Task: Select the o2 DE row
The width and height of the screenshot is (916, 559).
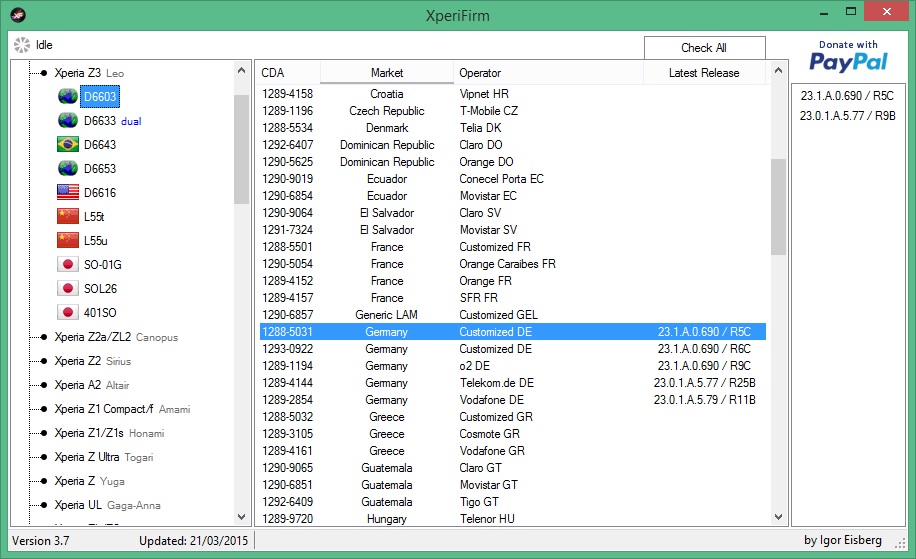Action: [x=512, y=366]
